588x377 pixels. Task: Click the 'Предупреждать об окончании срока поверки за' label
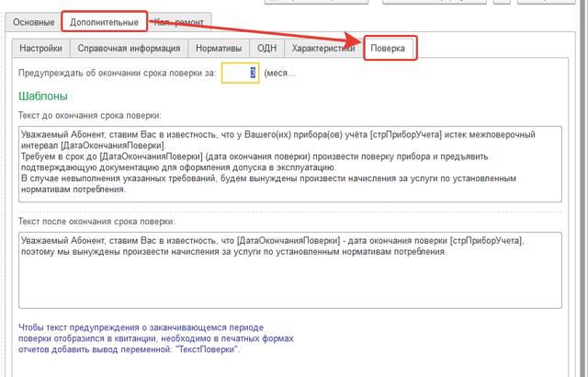(117, 73)
